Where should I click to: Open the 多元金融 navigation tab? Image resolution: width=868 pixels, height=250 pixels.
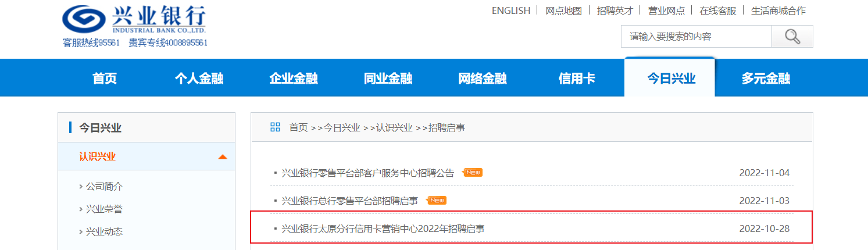[766, 78]
